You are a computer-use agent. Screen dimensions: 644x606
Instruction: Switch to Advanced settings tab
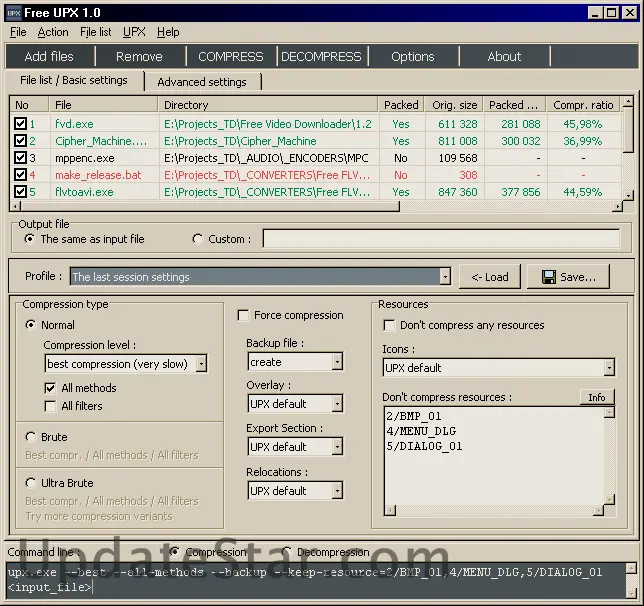(202, 82)
